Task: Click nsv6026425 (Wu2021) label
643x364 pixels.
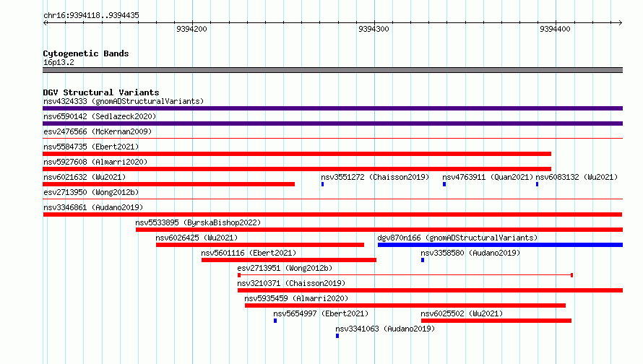Action: [x=197, y=238]
